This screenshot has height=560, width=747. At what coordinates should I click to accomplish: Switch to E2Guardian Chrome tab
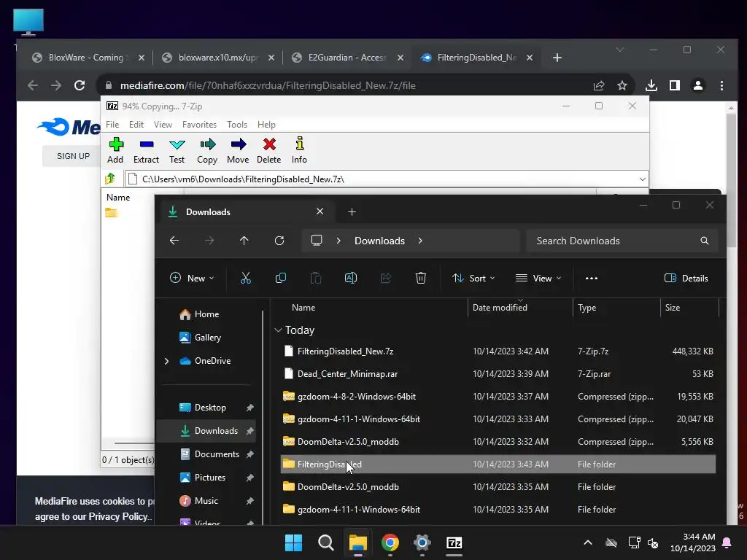coord(347,58)
